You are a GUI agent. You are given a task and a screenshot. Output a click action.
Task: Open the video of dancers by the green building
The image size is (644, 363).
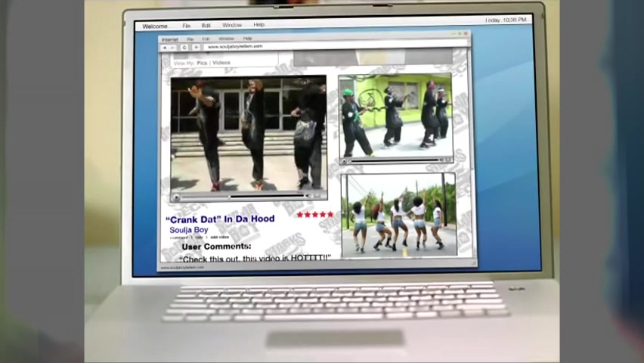tap(396, 116)
